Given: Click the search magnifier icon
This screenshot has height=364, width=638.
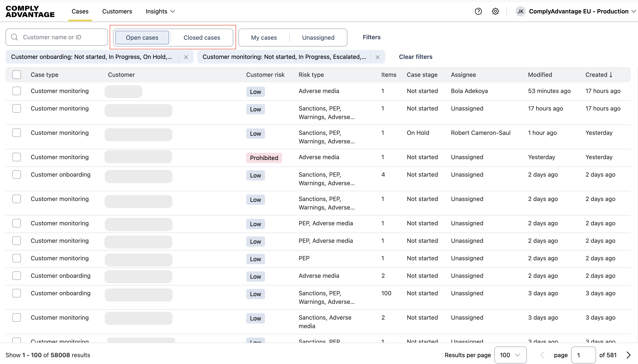Looking at the screenshot, I should (x=15, y=37).
